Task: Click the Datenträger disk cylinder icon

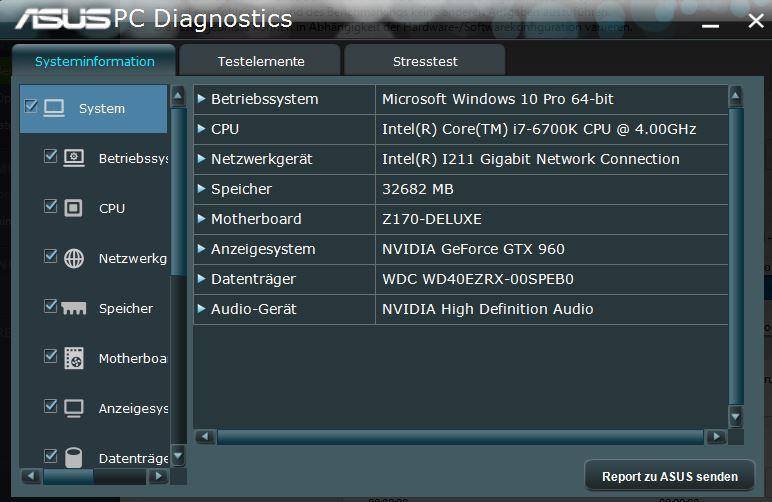Action: click(74, 458)
